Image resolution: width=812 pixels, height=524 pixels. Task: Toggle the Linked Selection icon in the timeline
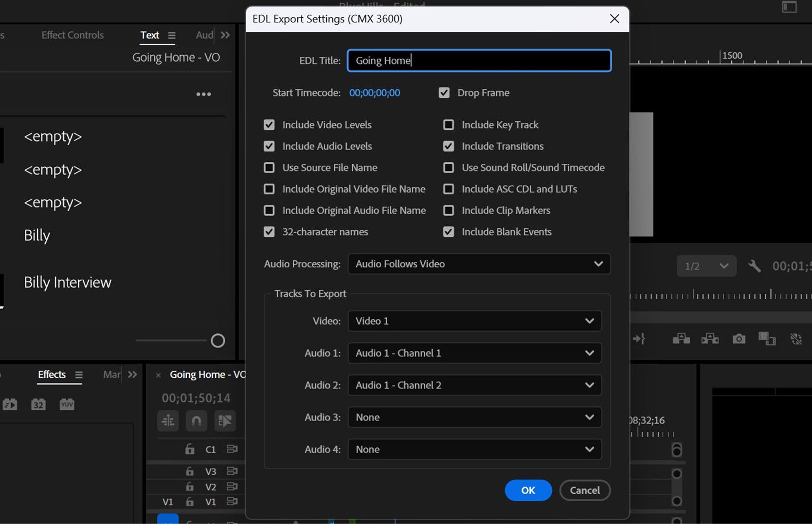225,421
